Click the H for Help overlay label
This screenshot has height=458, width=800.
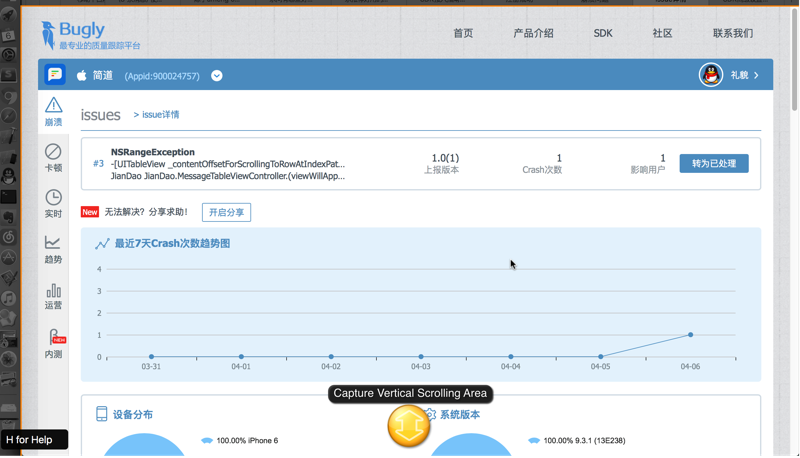tap(34, 440)
